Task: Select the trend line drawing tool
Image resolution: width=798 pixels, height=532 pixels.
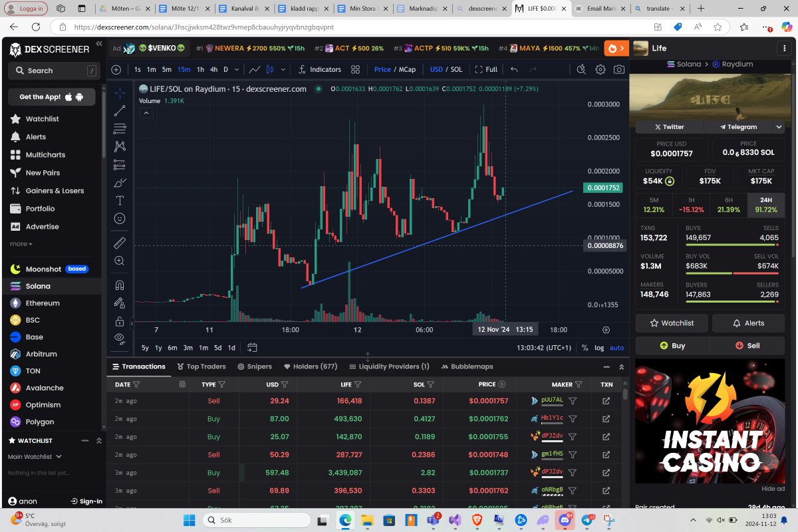Action: click(120, 111)
